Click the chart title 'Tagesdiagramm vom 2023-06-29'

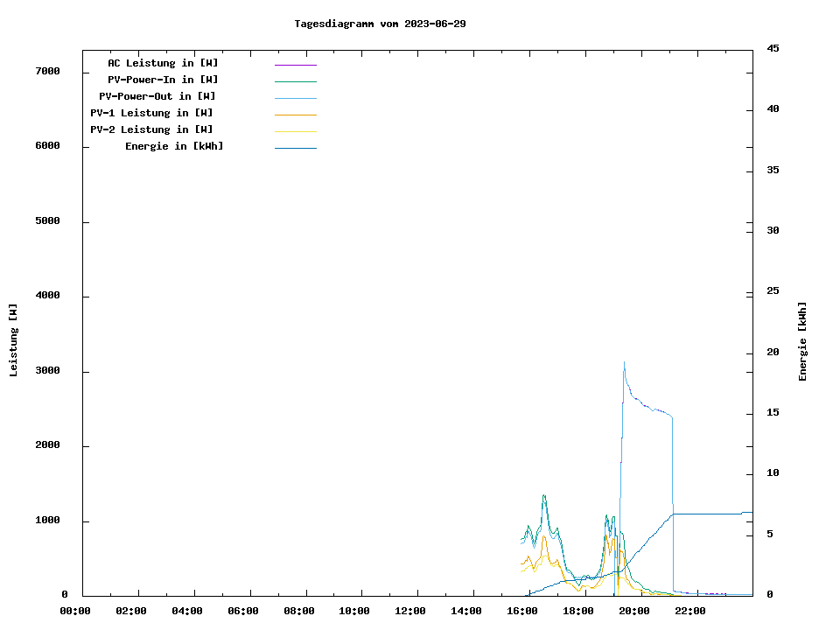tap(380, 24)
